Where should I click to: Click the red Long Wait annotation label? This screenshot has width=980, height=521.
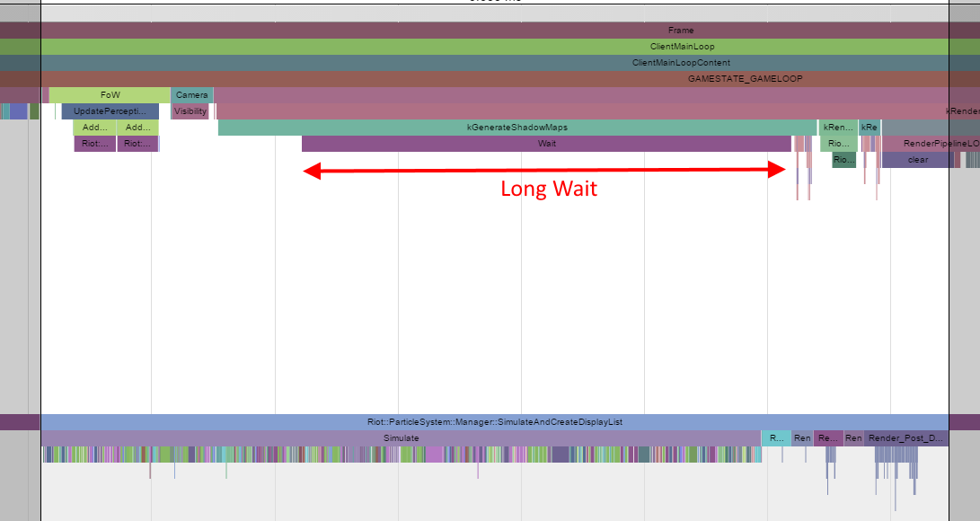(x=548, y=190)
